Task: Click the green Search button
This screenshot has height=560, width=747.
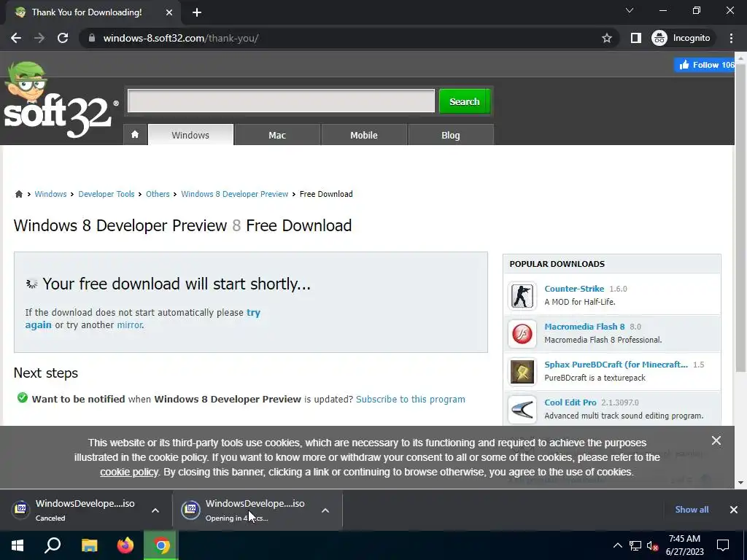Action: tap(465, 101)
